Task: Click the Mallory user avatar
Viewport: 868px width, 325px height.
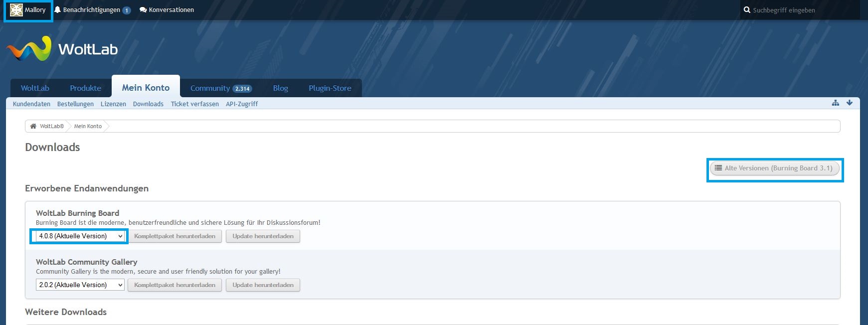Action: (16, 10)
